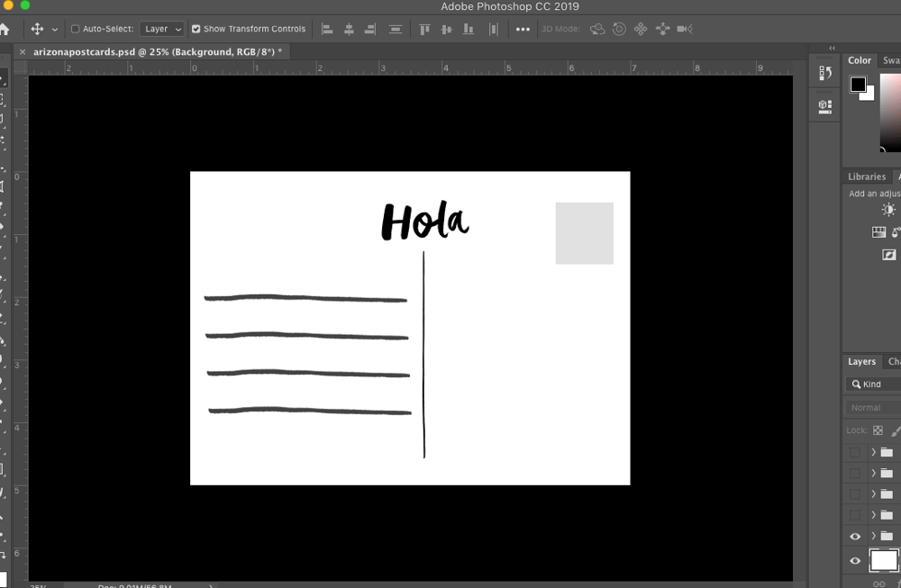Open the Libraries tab
This screenshot has width=901, height=588.
pos(867,176)
